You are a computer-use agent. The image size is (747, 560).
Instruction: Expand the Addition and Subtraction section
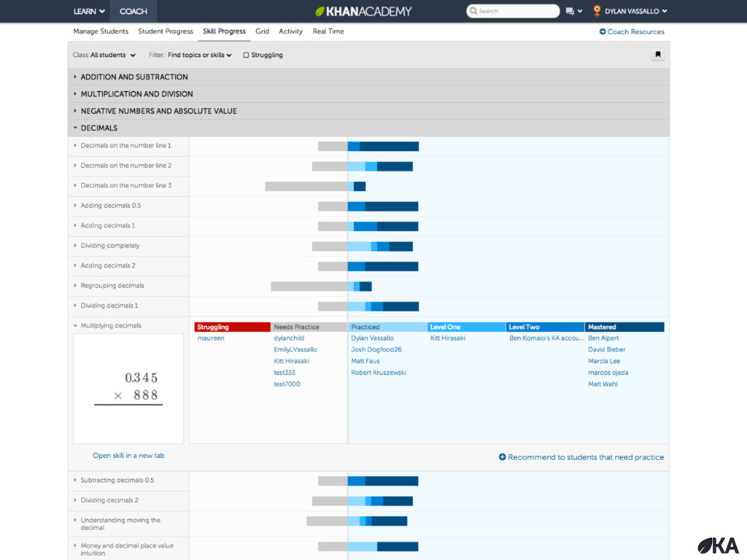[x=368, y=77]
